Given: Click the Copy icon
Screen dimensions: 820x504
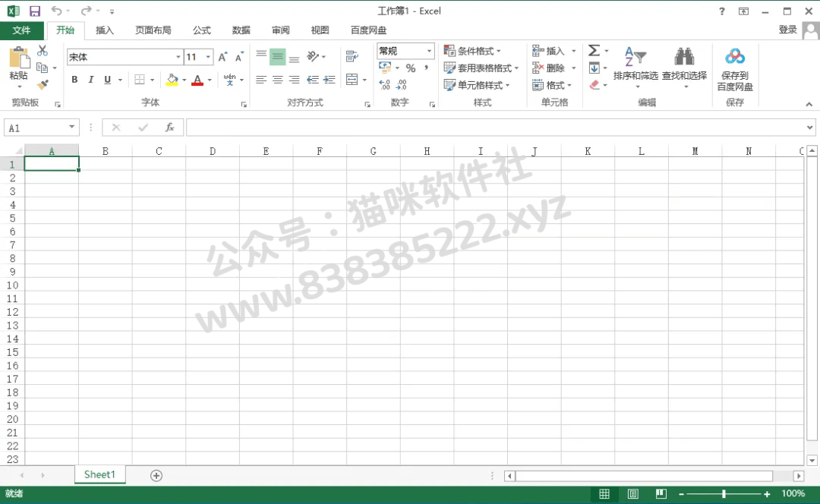Looking at the screenshot, I should (43, 68).
